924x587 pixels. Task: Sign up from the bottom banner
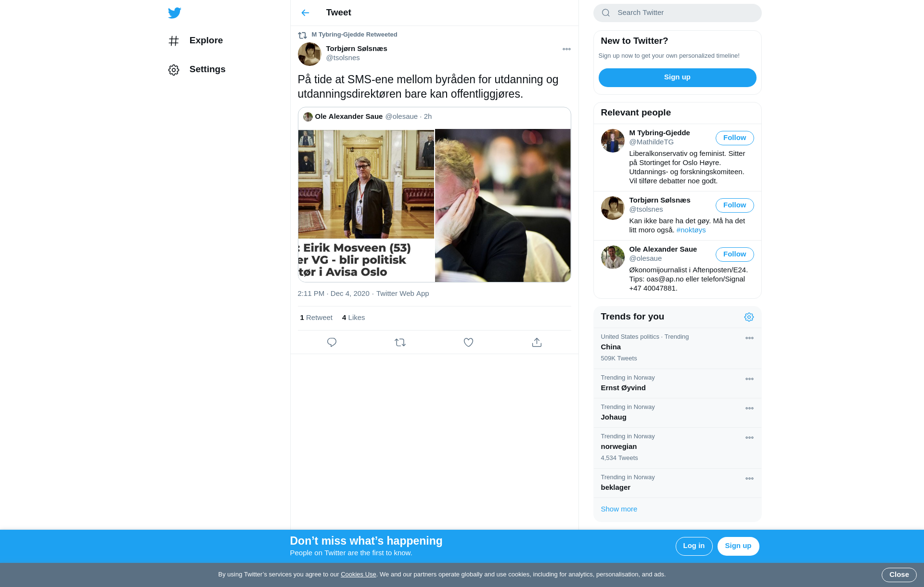(738, 546)
